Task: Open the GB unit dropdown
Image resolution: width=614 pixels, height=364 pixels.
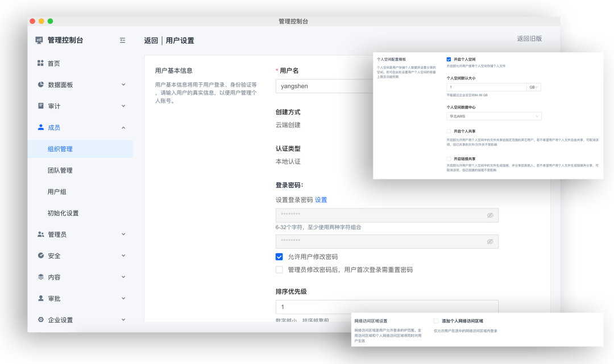Action: [x=534, y=87]
